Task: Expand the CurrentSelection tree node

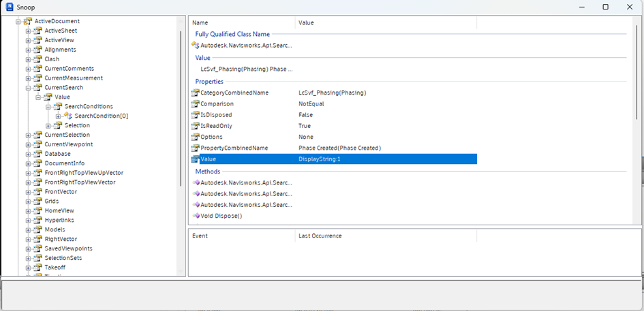Action: [28, 135]
